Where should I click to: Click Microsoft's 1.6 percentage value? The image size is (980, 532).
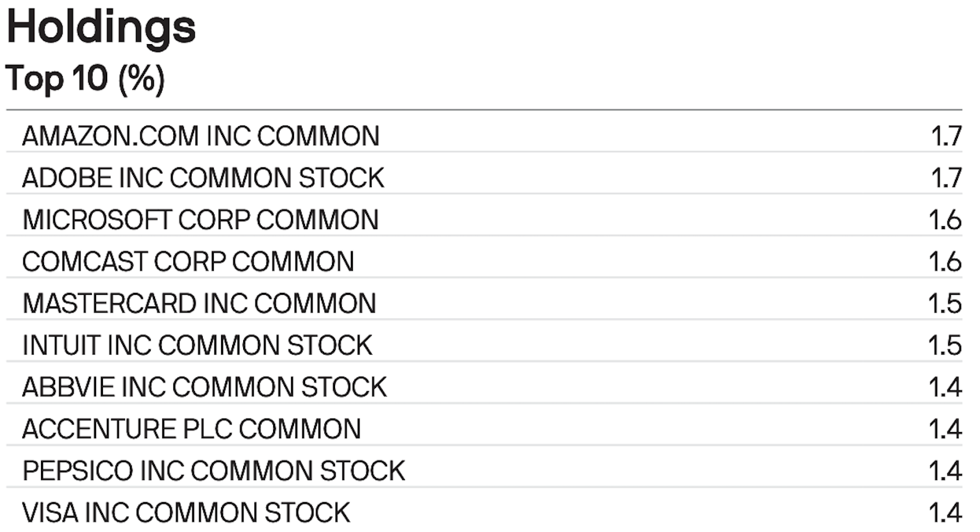coord(945,220)
